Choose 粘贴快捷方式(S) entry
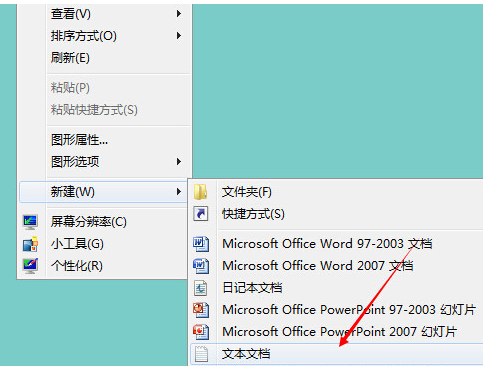The width and height of the screenshot is (491, 366). click(x=105, y=110)
